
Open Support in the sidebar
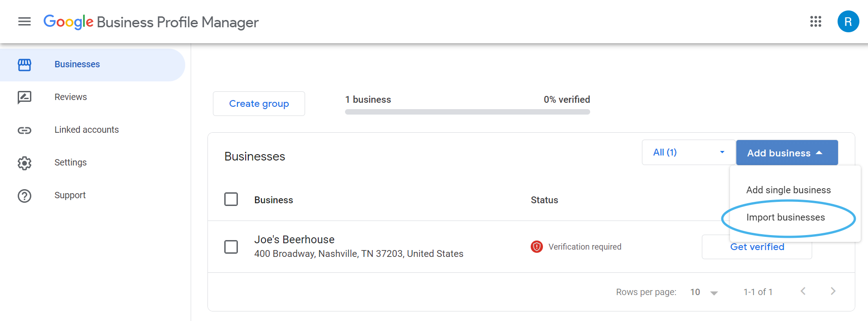(93, 196)
